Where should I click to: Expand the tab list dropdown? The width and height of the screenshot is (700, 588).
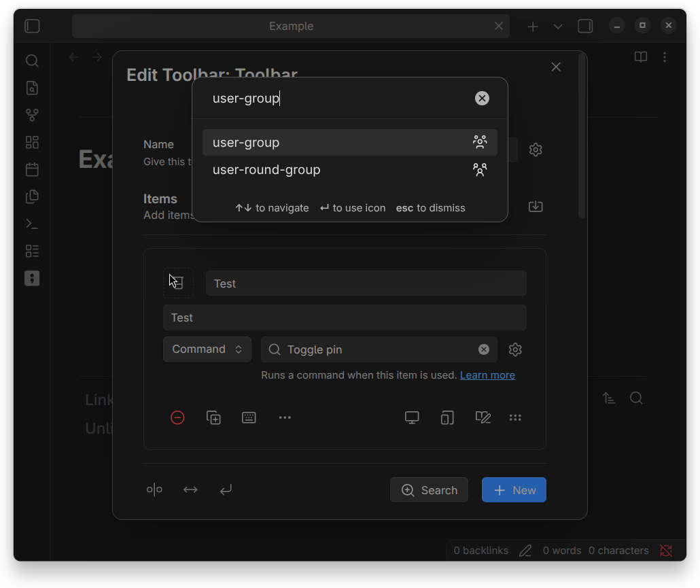(x=558, y=27)
